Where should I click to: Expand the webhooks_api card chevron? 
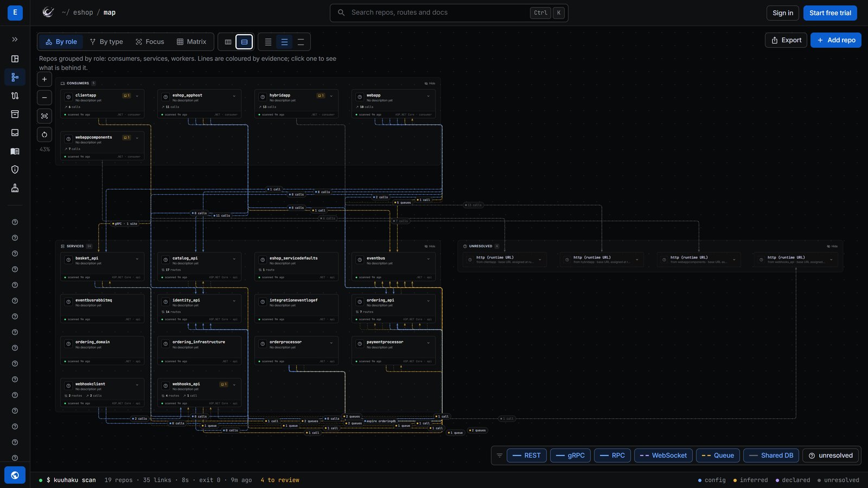(234, 384)
